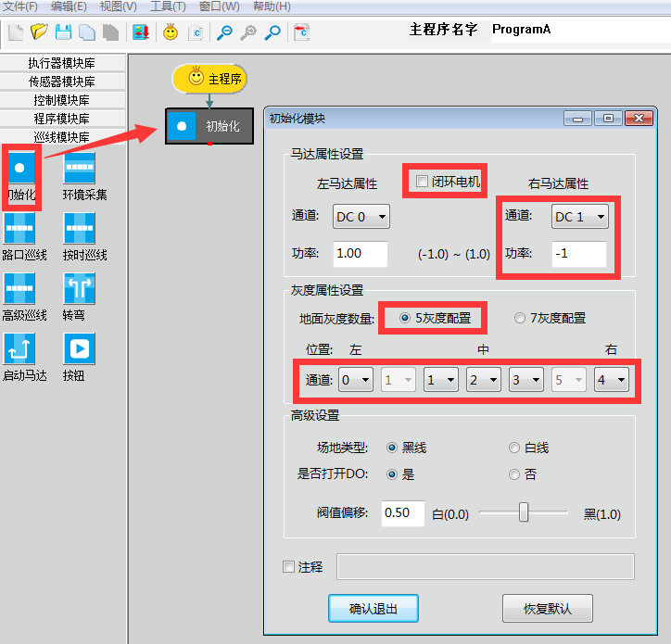Click the last blue magnifier zoom icon
Viewport: 671px width, 644px height.
tap(272, 32)
